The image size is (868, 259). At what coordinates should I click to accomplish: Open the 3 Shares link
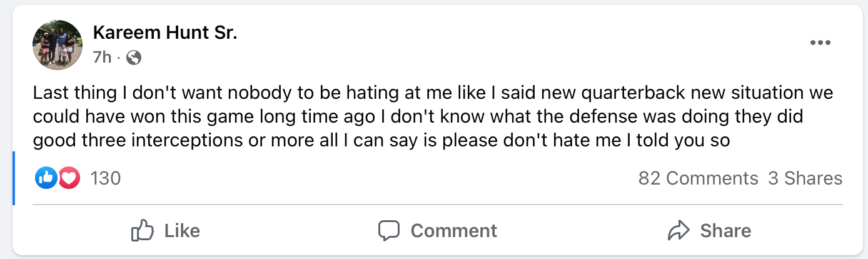click(805, 178)
